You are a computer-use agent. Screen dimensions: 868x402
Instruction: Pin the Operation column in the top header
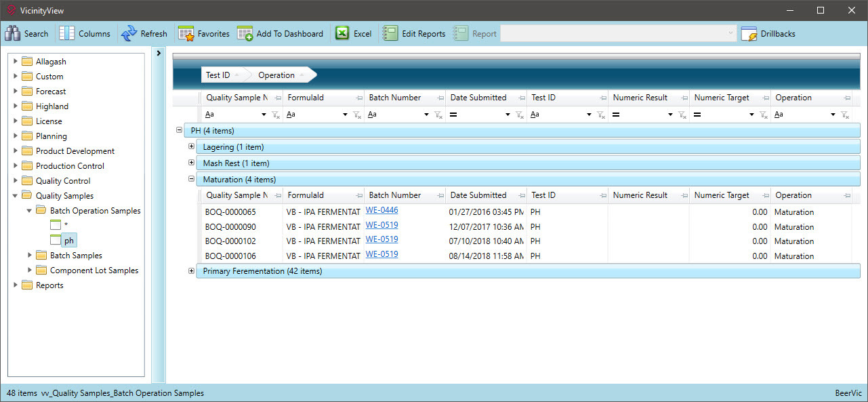coord(846,98)
